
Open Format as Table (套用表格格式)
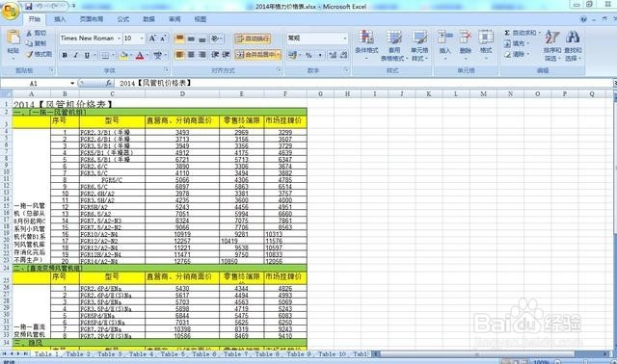[393, 45]
